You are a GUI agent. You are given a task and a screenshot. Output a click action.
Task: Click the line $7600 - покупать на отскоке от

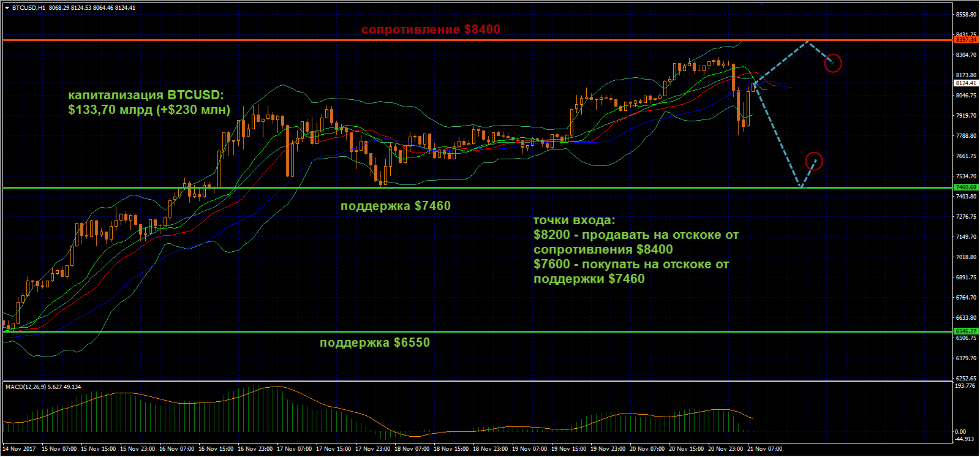[631, 264]
